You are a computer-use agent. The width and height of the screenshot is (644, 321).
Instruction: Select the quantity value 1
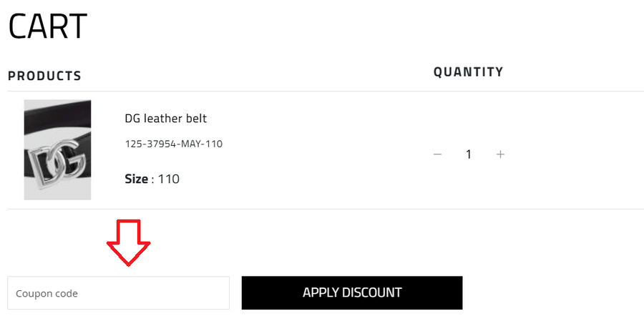[469, 154]
